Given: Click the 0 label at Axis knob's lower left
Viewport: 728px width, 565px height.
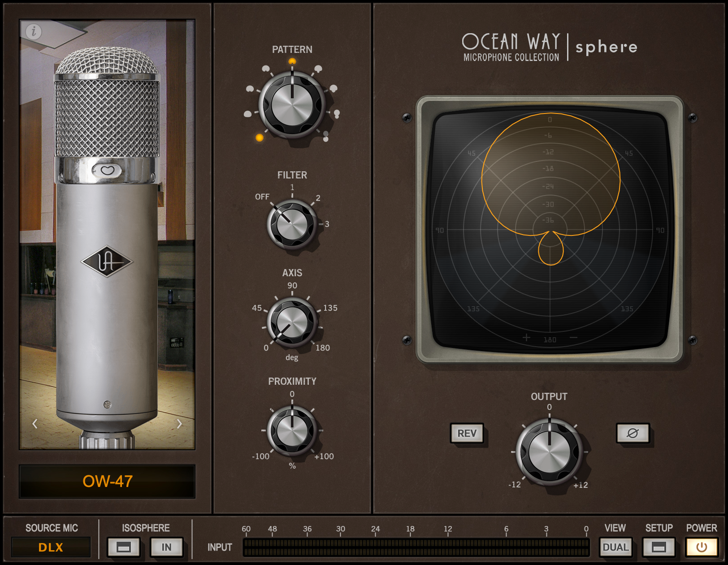Looking at the screenshot, I should pos(266,348).
